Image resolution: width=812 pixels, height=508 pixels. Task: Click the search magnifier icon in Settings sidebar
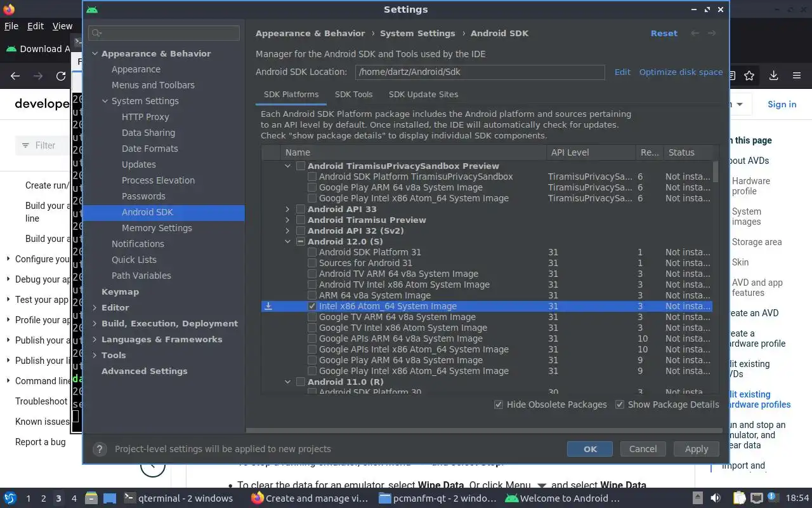(96, 33)
